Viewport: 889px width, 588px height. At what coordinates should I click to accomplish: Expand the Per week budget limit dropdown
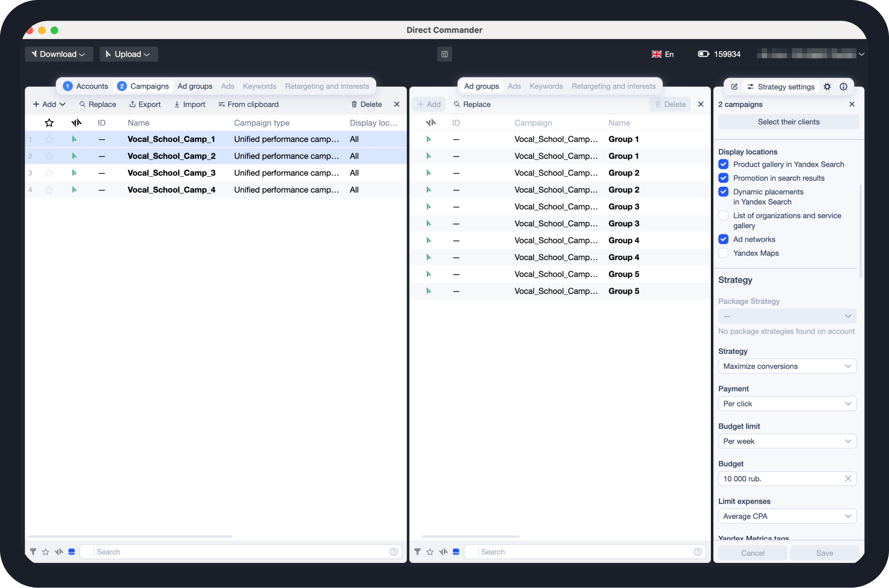pos(787,441)
